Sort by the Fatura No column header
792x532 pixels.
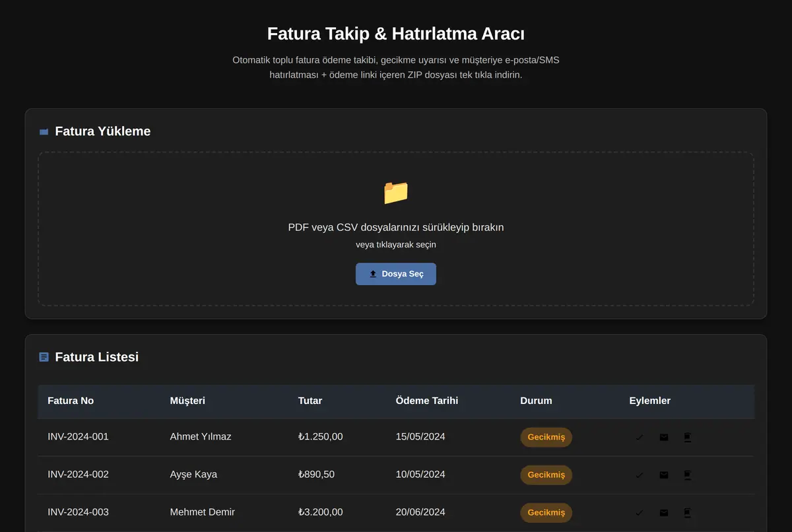tap(71, 401)
